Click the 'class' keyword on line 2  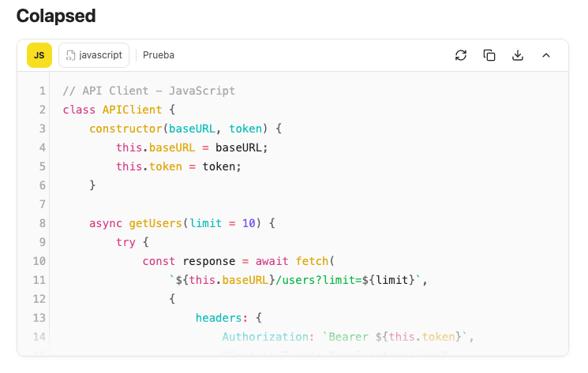(x=79, y=110)
